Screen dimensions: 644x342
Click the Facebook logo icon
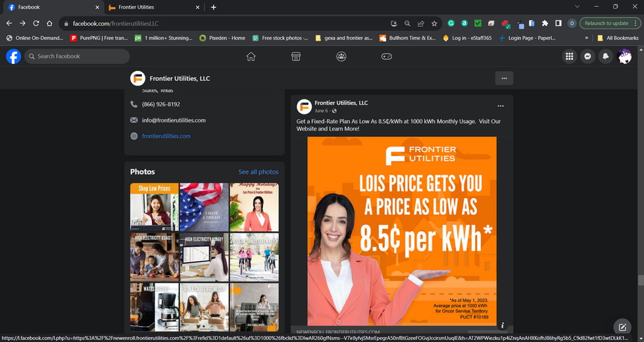14,57
